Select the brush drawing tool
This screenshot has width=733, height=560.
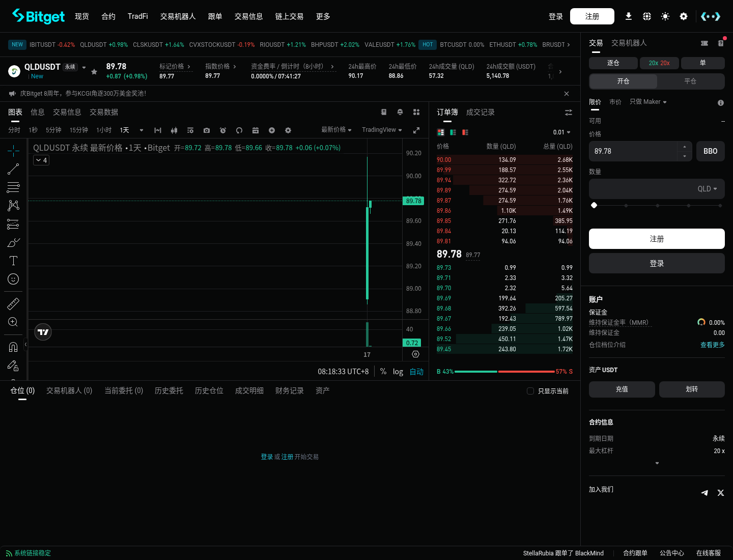pyautogui.click(x=13, y=242)
